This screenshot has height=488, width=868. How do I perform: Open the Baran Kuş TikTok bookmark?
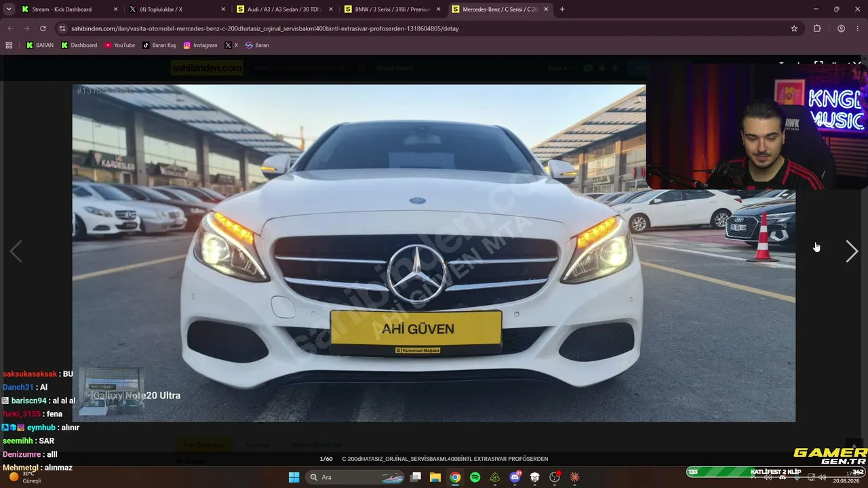(159, 45)
